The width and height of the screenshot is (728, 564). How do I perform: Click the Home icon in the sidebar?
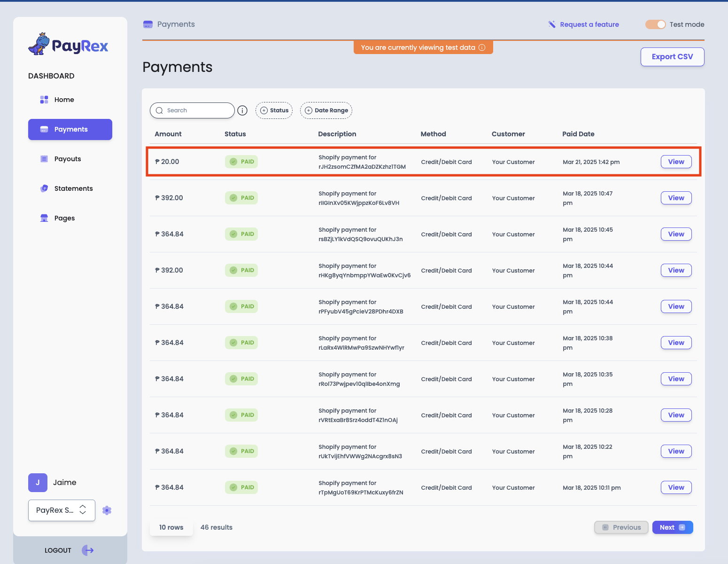coord(44,99)
